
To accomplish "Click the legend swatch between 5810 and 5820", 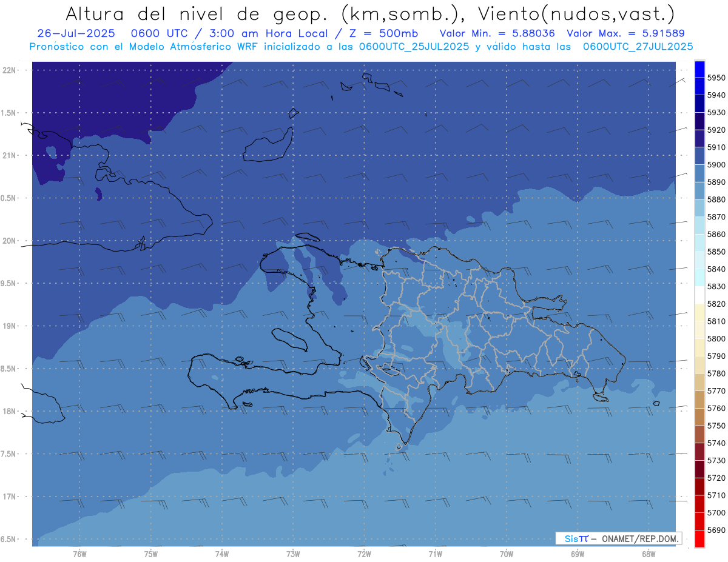I will coord(699,313).
